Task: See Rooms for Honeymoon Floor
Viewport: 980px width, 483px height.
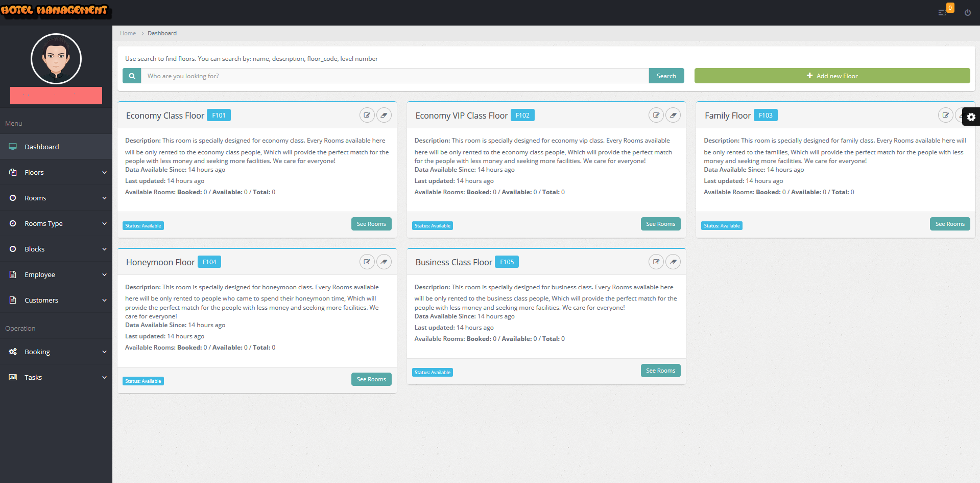Action: [371, 379]
